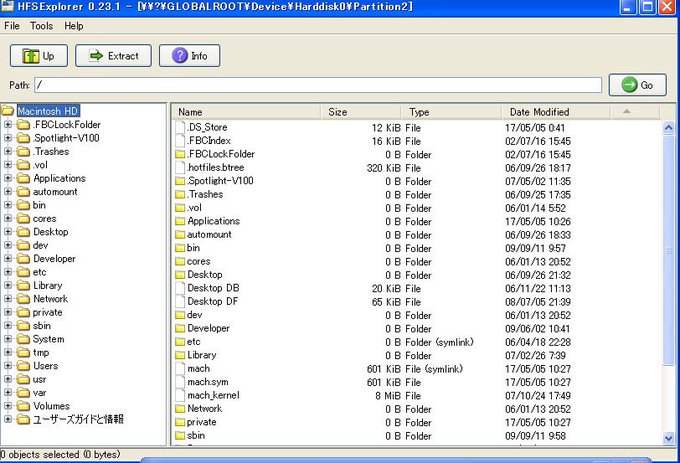Click the Applications folder icon in file list
The width and height of the screenshot is (680, 463).
click(180, 222)
